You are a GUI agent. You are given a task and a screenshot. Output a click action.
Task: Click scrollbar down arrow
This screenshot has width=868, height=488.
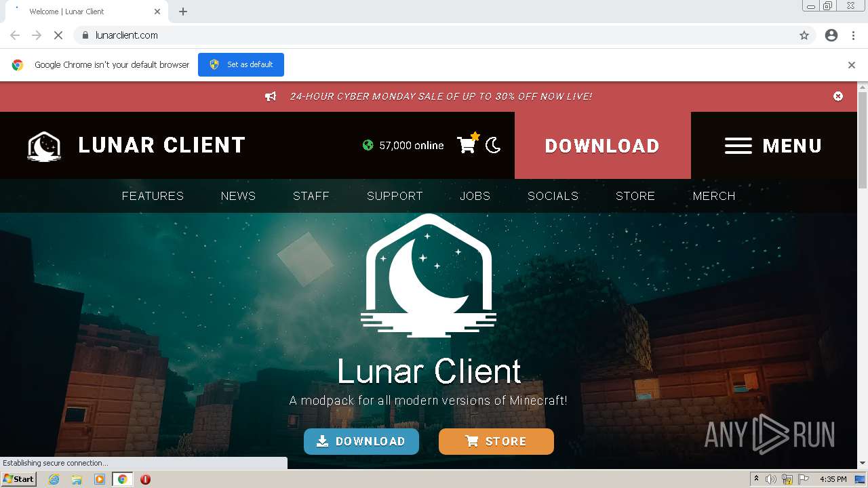coord(863,464)
